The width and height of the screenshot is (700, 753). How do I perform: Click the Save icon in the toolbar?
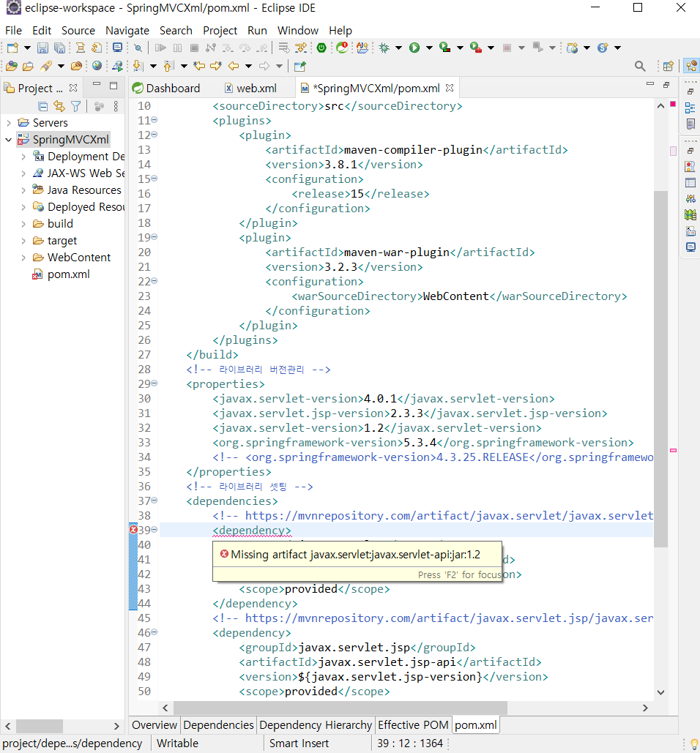point(42,48)
